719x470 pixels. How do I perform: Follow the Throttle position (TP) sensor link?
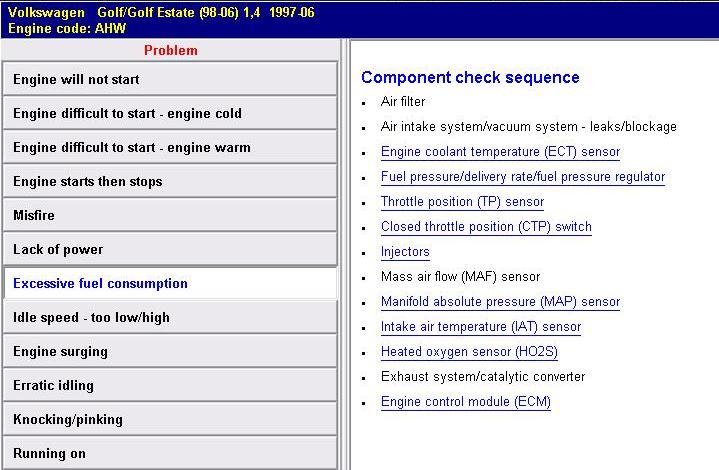[462, 202]
